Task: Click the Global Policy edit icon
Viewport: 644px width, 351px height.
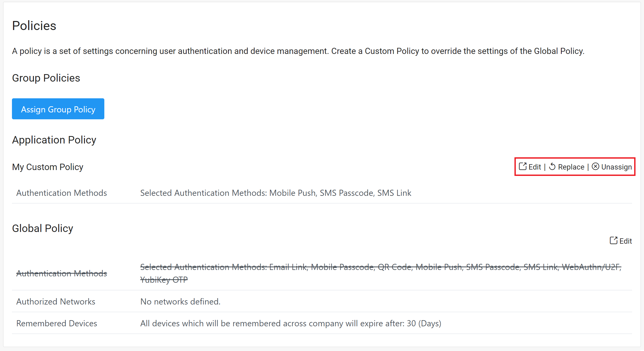Action: [x=613, y=241]
